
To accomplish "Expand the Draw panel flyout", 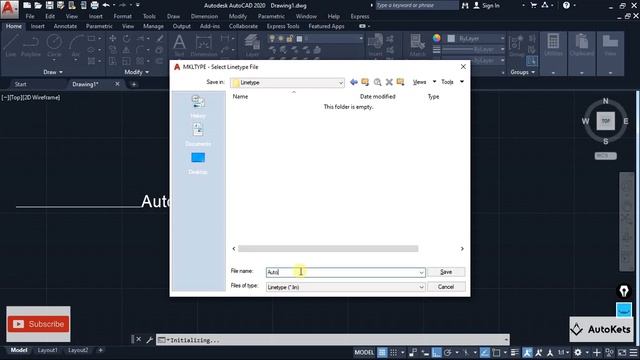I will [53, 72].
